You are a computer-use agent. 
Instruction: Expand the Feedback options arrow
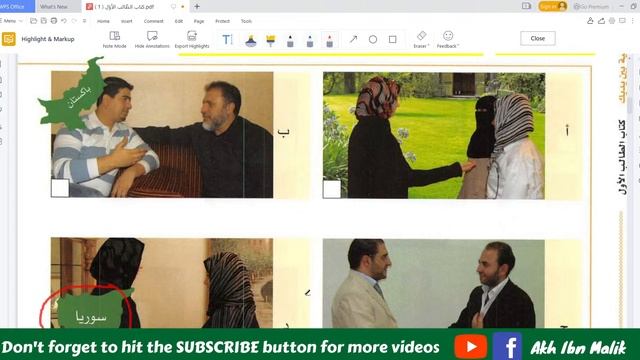coord(458,46)
